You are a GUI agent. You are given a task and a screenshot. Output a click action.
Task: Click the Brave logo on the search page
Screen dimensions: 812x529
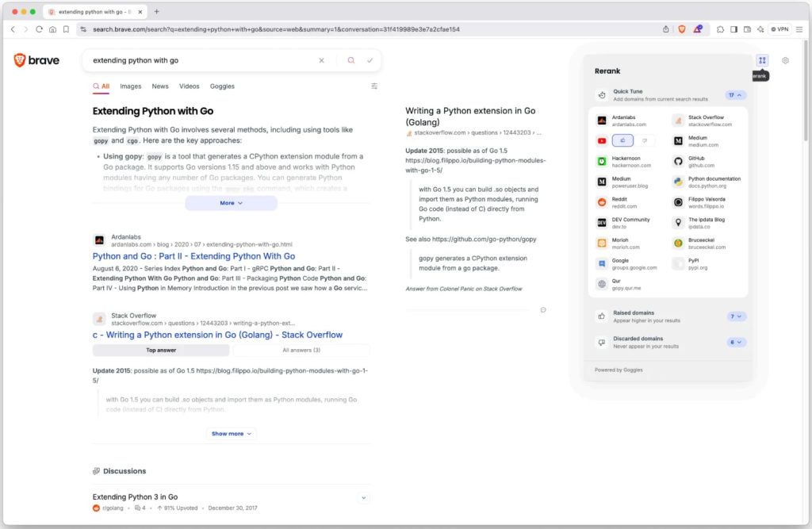(36, 60)
